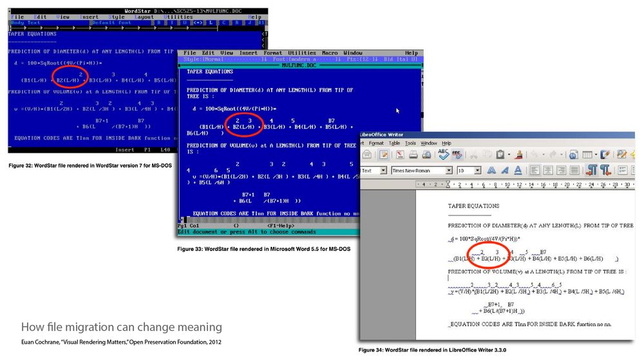Image resolution: width=644 pixels, height=363 pixels.
Task: Click the LibreOffice horizontal ruler
Action: [x=525, y=184]
